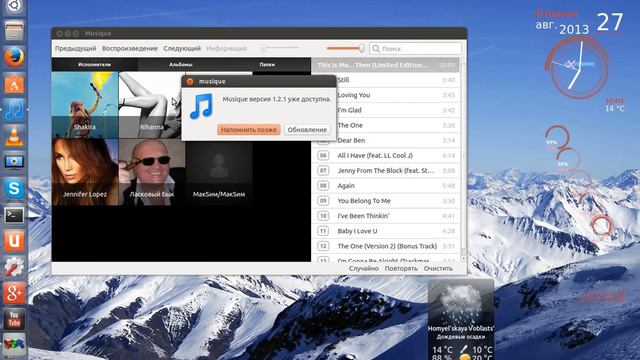Open the Ubuntu One dock icon

pyautogui.click(x=14, y=241)
